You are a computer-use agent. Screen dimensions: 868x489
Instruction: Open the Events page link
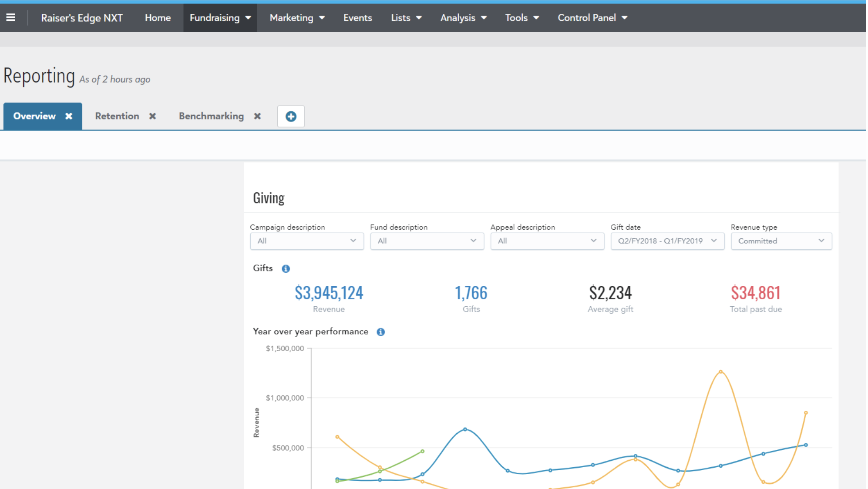point(357,18)
